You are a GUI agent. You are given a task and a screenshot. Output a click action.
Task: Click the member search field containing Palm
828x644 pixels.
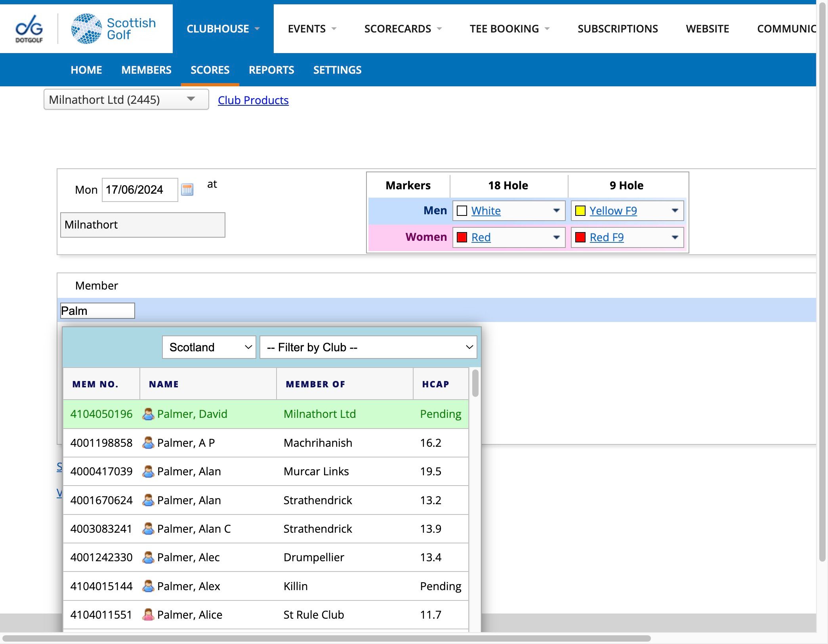tap(97, 311)
